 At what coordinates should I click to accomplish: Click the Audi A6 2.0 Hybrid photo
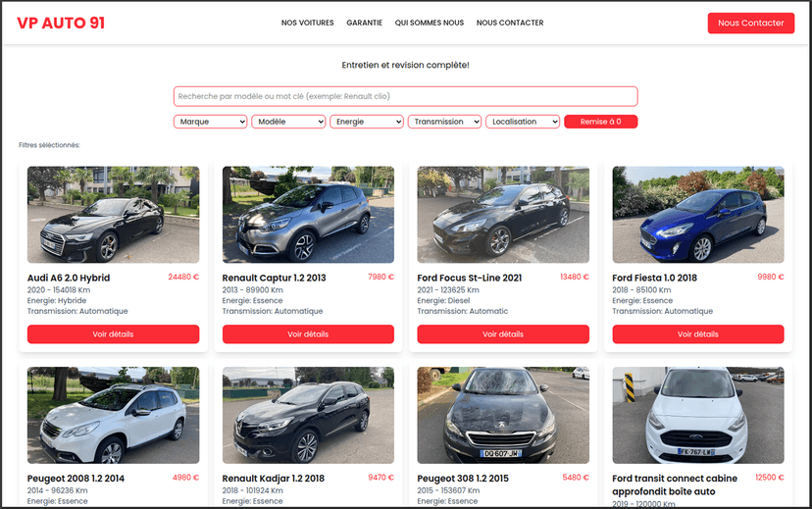pos(113,214)
